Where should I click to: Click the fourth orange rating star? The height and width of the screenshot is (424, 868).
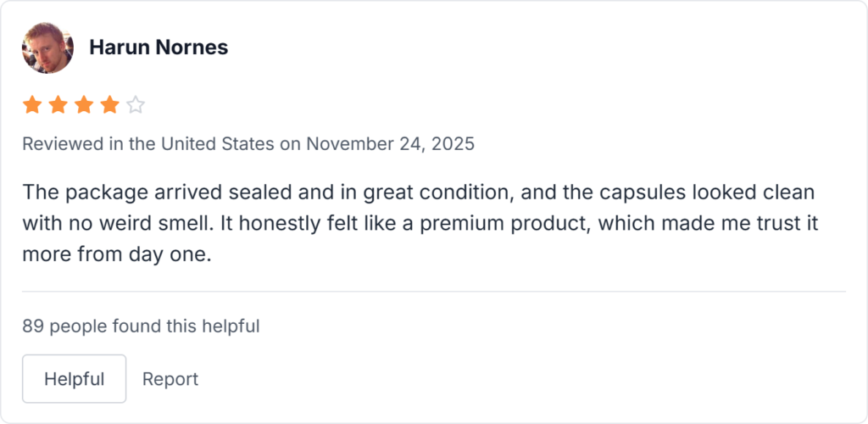click(110, 105)
